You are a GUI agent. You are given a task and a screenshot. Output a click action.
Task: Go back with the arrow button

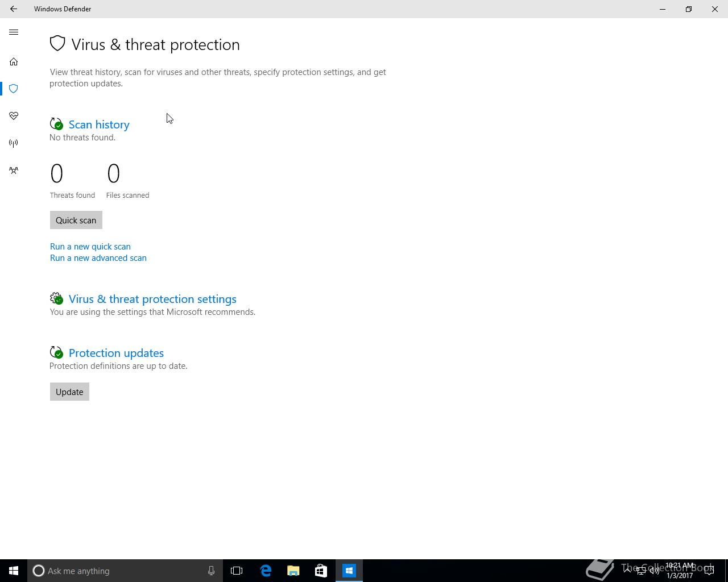tap(14, 9)
